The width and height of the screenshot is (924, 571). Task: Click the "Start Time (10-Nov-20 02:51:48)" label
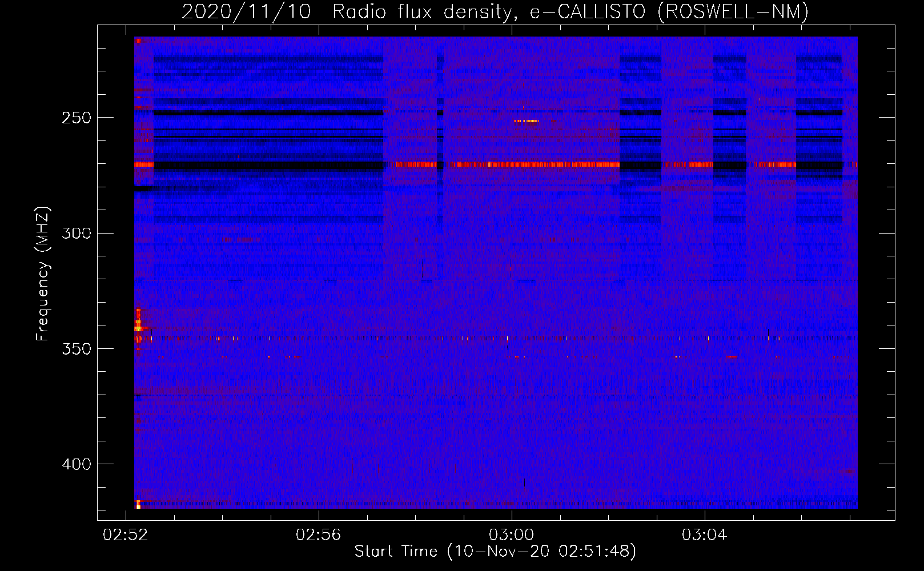[x=495, y=552]
